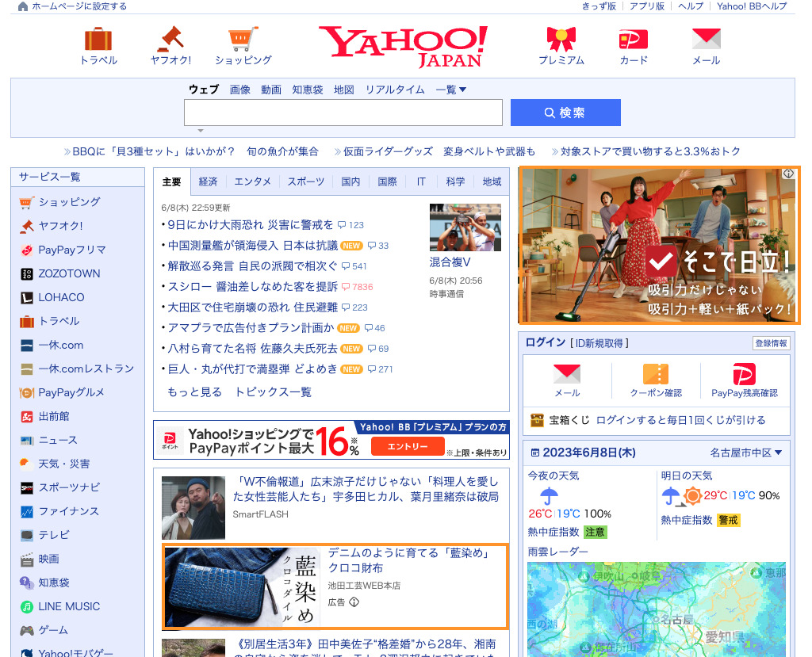Viewport: 812px width, 657px height.
Task: Switch to the エンタメ news tab
Action: (253, 181)
